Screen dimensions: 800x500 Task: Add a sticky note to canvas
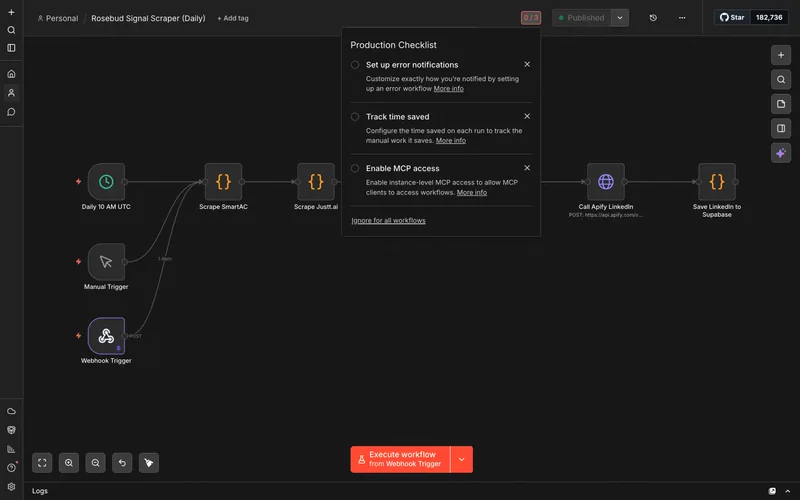[781, 104]
